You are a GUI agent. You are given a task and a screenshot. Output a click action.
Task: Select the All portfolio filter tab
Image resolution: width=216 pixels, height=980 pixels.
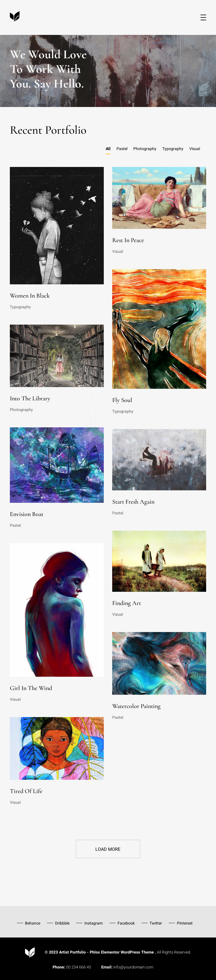[108, 149]
